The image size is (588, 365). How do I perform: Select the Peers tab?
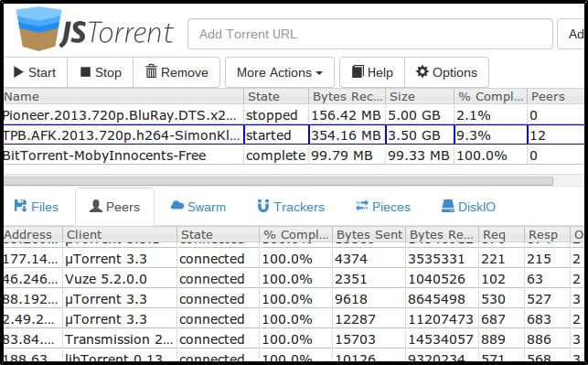coord(114,207)
